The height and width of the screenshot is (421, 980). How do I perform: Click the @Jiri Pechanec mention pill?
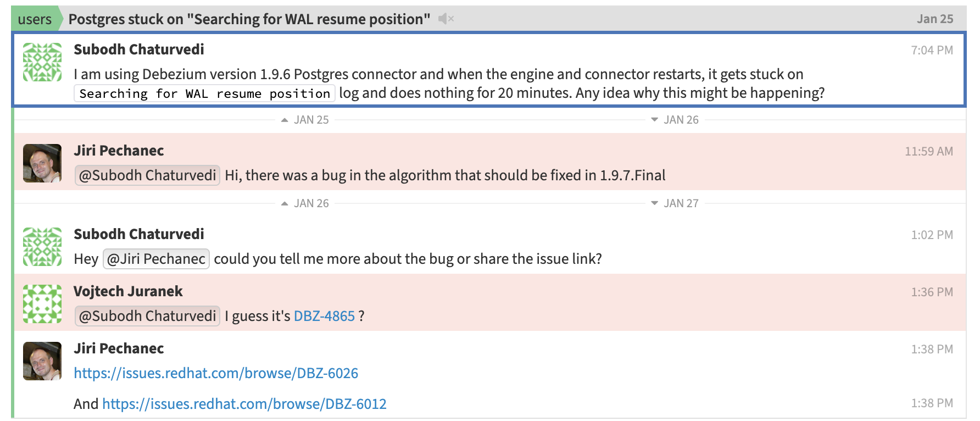coord(156,258)
